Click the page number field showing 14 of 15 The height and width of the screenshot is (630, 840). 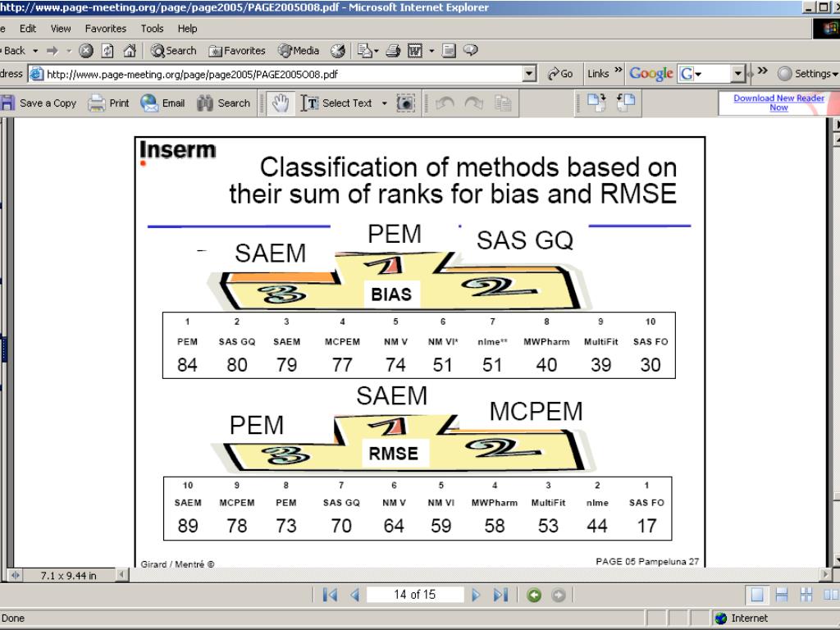414,595
